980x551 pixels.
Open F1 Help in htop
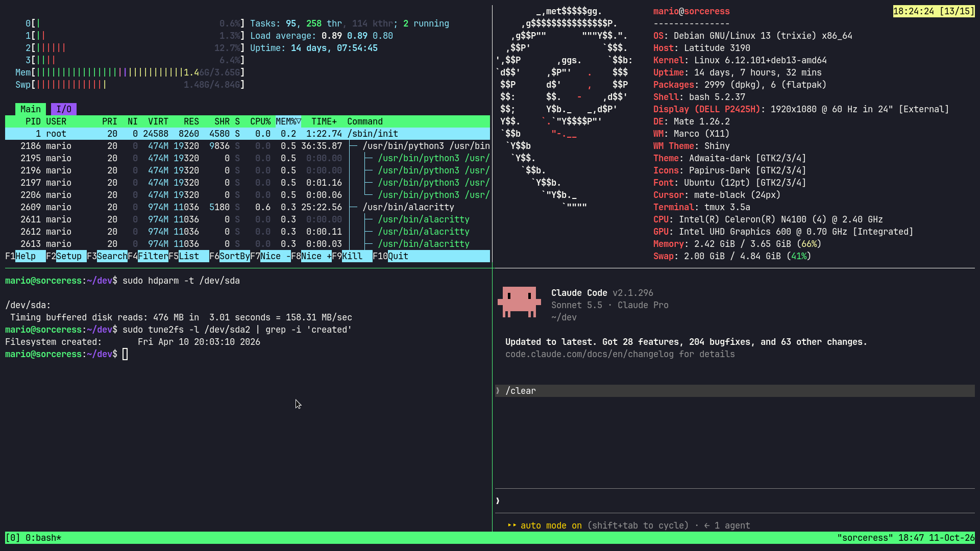26,256
